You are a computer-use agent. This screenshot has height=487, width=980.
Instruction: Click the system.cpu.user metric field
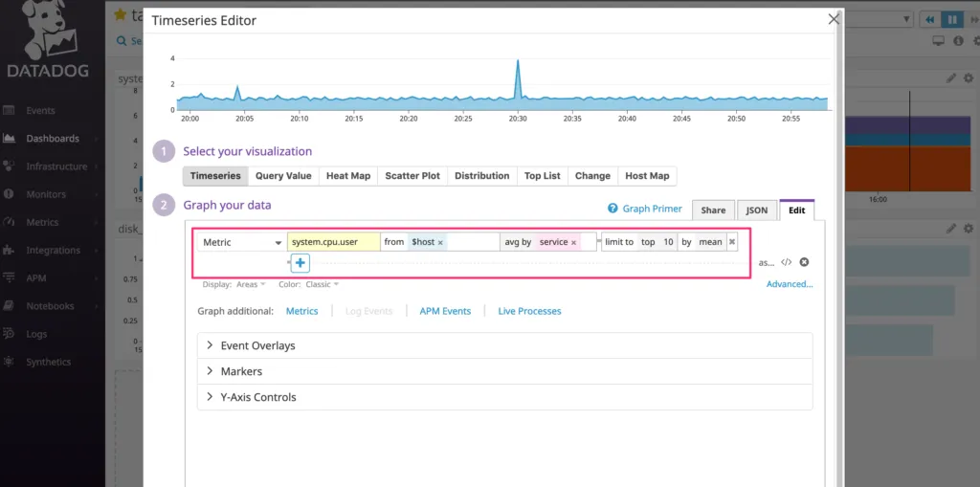(x=334, y=242)
